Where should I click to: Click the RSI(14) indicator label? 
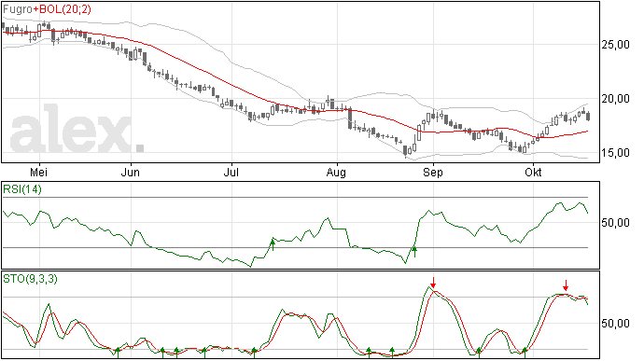22,189
